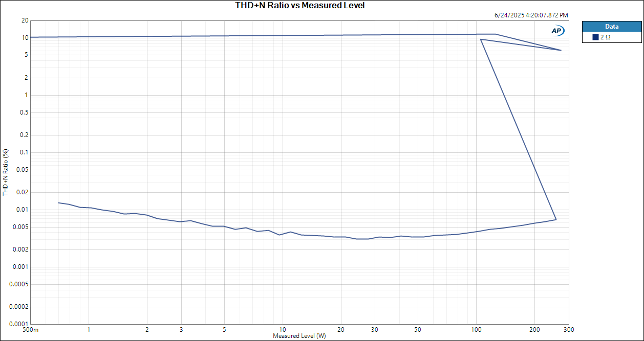Viewport: 644px width, 341px height.
Task: Click the 0.1 y-axis tick label
Action: (24, 152)
